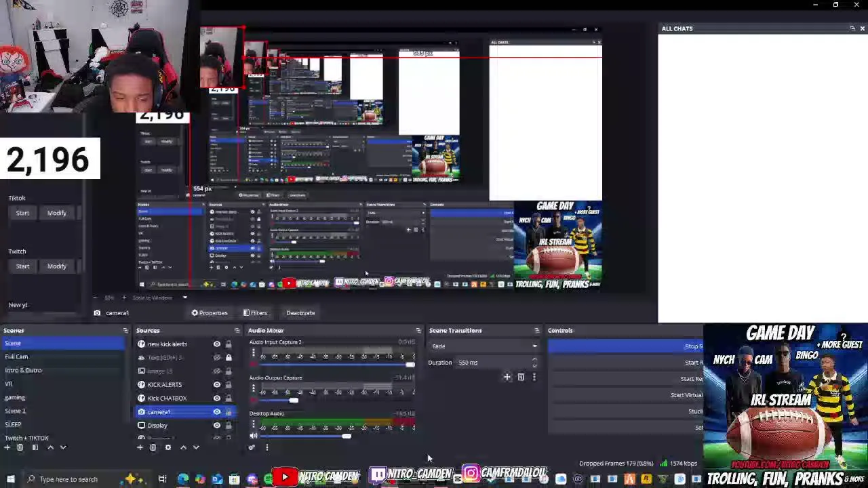Open Properties for camera1
This screenshot has height=488, width=868.
[x=210, y=313]
